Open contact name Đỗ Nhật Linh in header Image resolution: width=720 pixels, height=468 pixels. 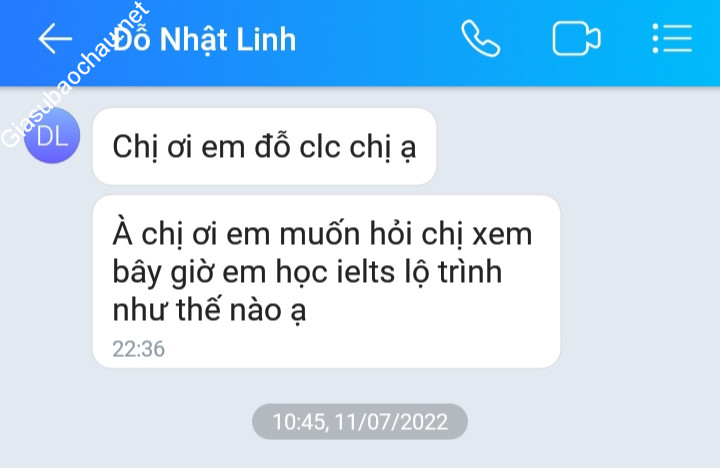pos(205,39)
